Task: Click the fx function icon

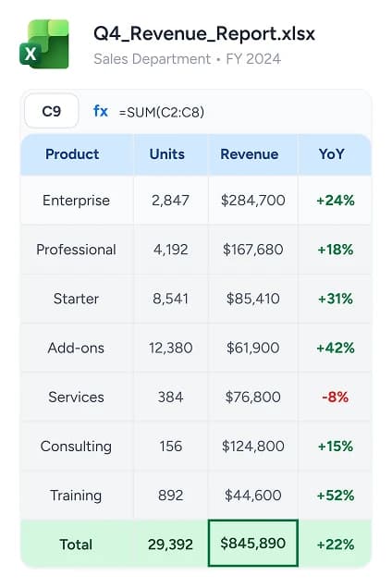Action: click(101, 111)
